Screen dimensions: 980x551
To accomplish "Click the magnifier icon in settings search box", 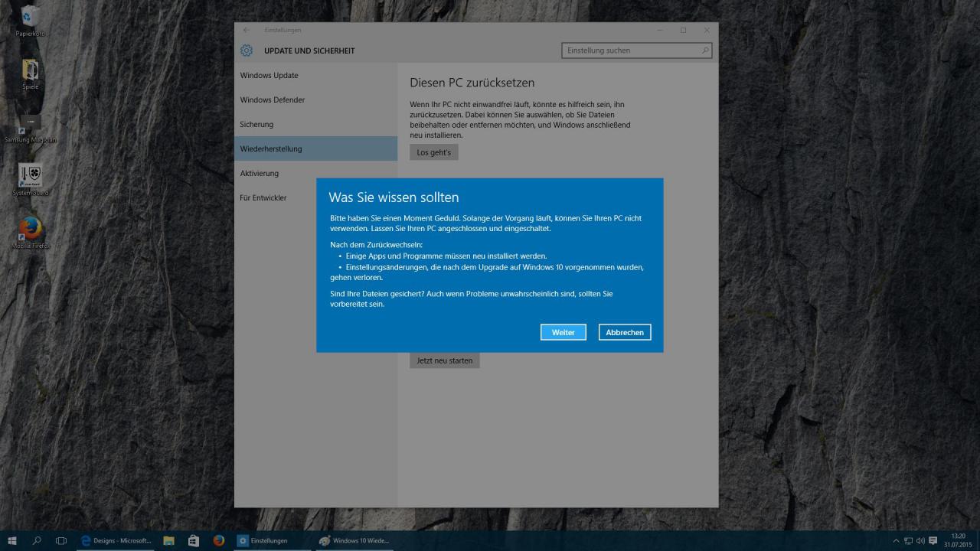I will tap(705, 51).
